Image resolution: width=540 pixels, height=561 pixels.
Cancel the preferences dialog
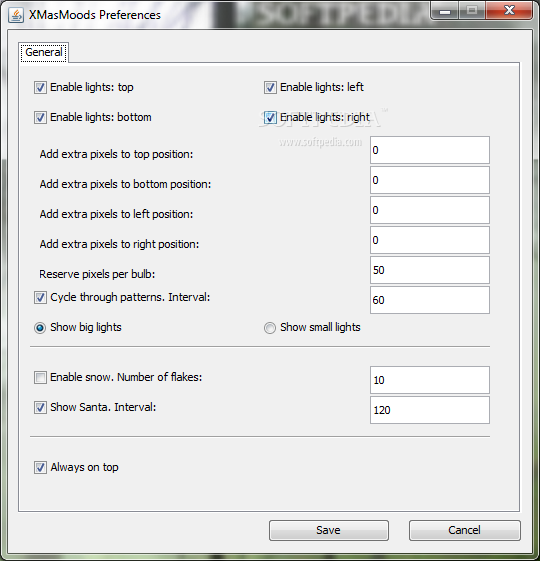tap(464, 530)
